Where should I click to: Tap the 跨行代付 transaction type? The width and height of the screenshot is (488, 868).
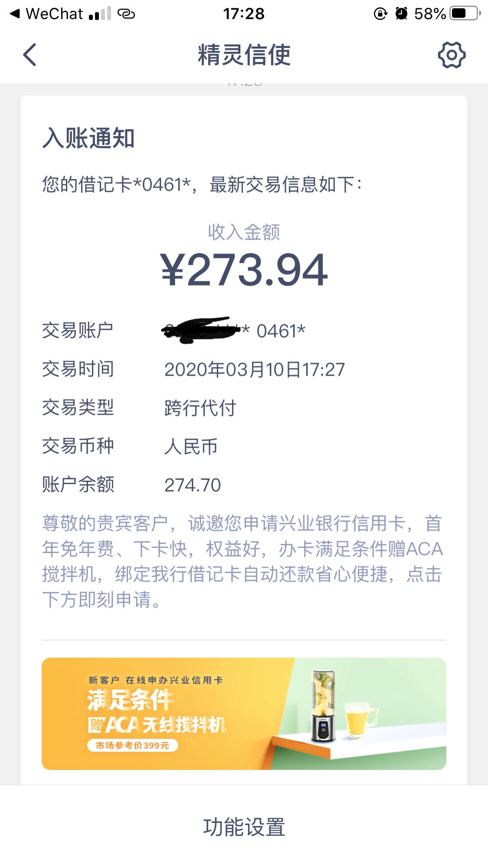tap(200, 408)
